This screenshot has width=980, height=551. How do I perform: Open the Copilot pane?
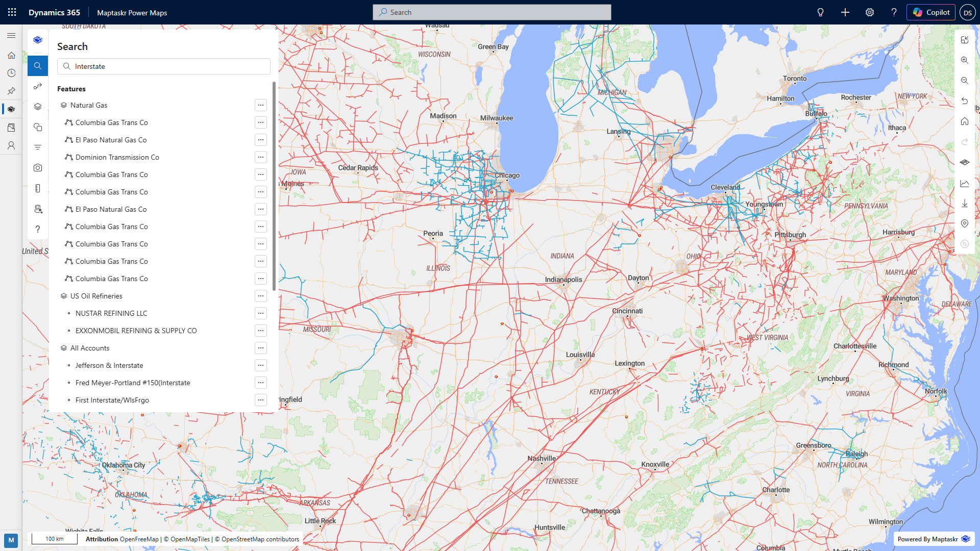coord(931,12)
